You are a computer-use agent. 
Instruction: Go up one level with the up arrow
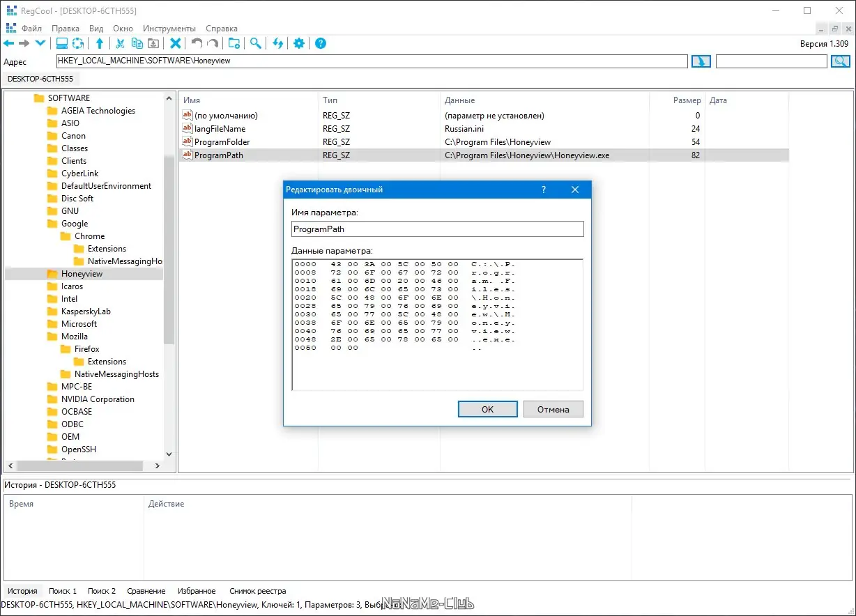click(100, 43)
